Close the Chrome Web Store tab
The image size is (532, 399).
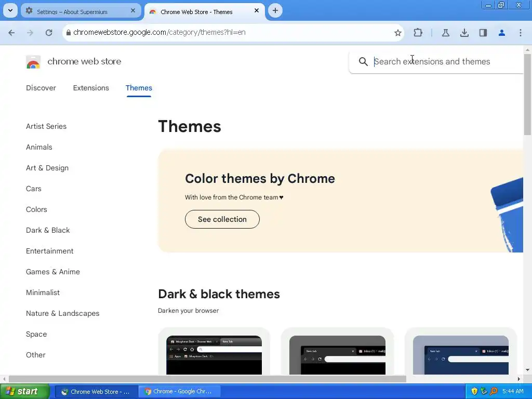(x=257, y=11)
